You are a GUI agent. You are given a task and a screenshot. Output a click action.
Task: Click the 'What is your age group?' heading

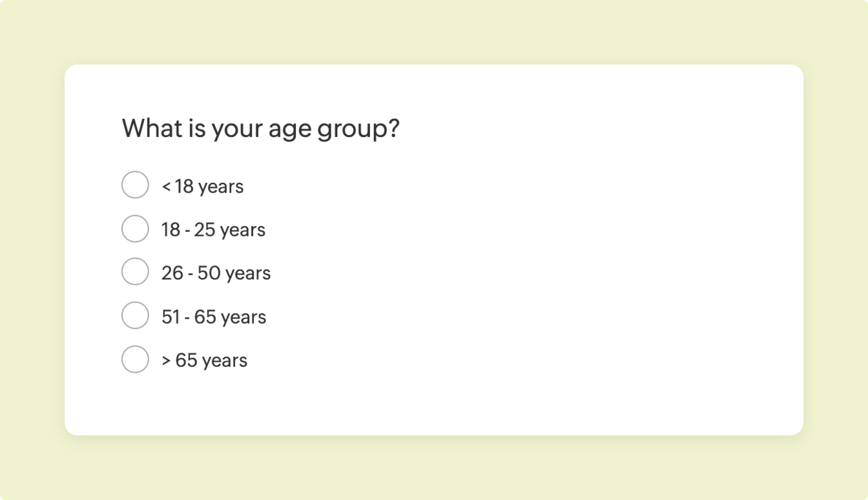(x=260, y=128)
